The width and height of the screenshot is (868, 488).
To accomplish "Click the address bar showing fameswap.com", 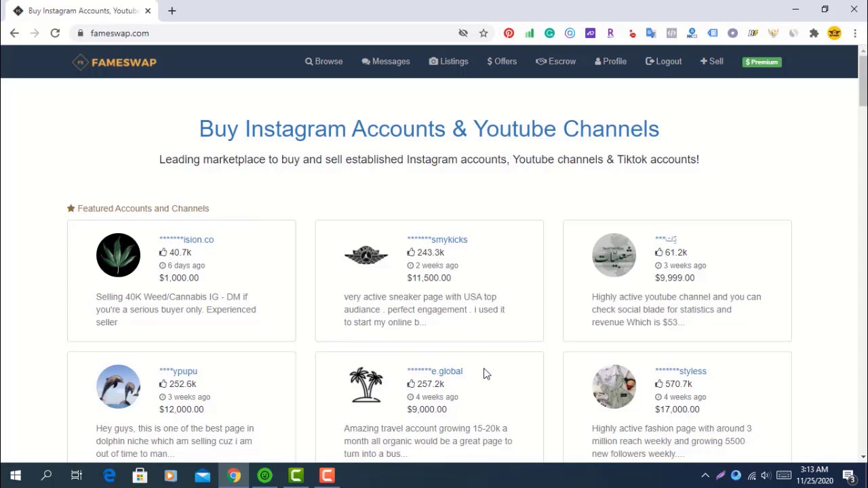I will point(264,33).
